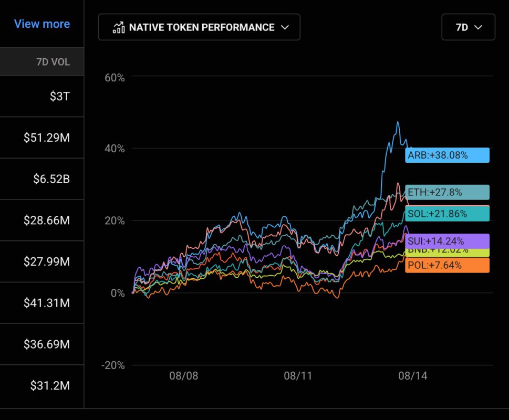Select the ARB +38.08% label

pyautogui.click(x=447, y=155)
